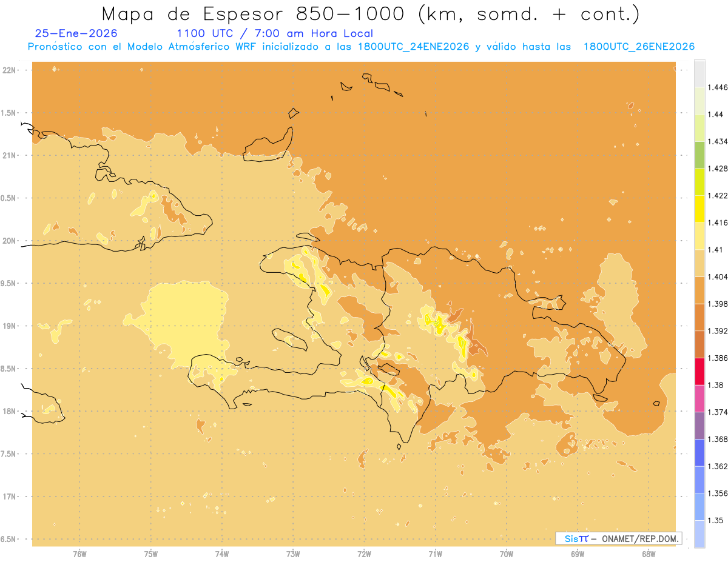The image size is (728, 562).
Task: Select the yellow-green swatch above 1.422
Action: tap(699, 182)
